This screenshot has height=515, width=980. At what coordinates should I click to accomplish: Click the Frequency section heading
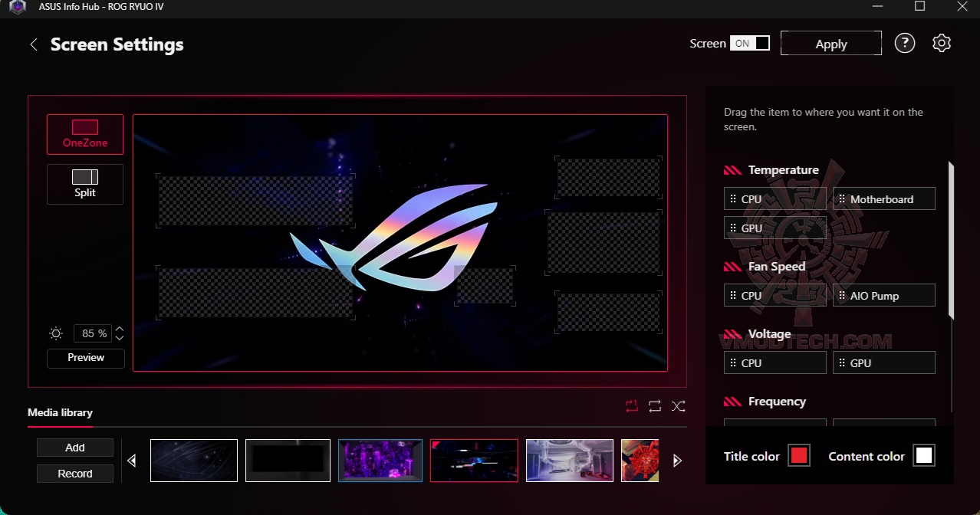point(777,402)
